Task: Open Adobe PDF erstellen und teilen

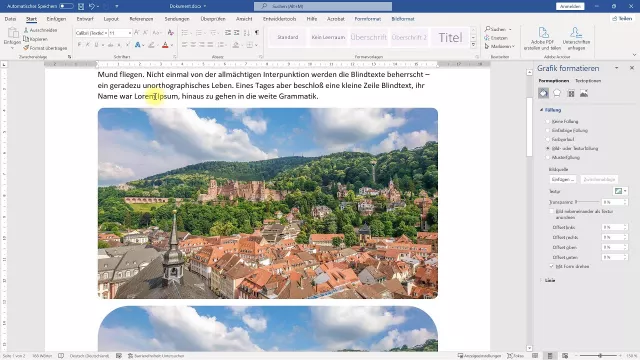Action: click(x=542, y=39)
